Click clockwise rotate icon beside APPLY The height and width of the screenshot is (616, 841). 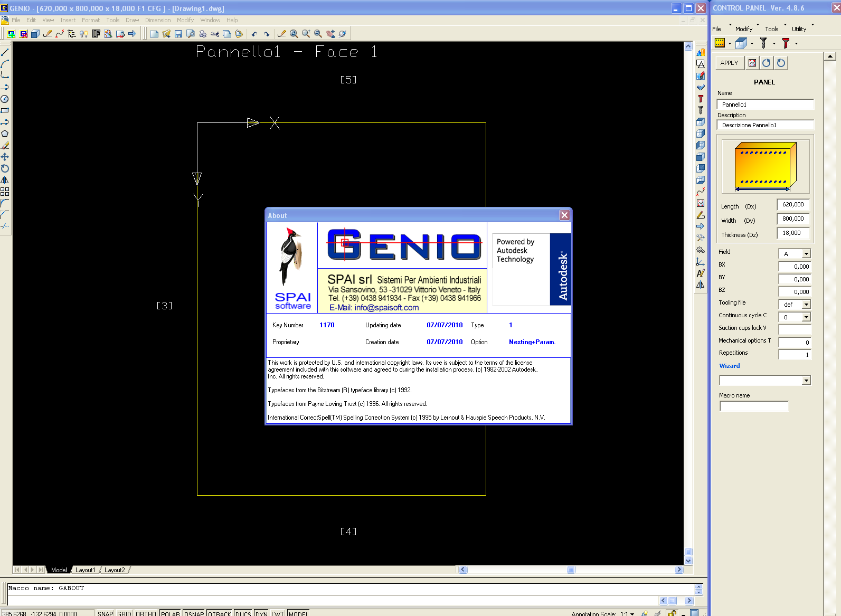pyautogui.click(x=781, y=63)
